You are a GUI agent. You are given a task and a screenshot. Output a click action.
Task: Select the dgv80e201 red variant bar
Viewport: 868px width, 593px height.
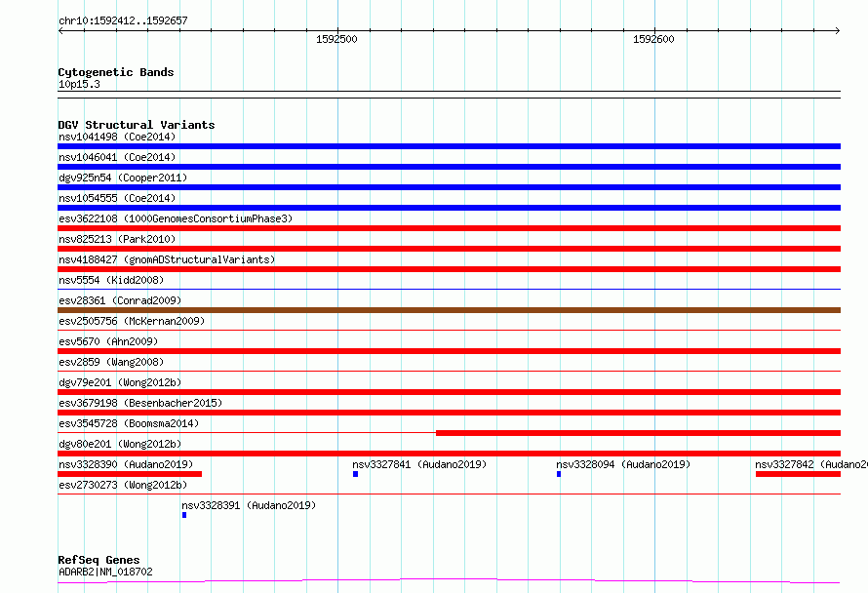[x=449, y=454]
